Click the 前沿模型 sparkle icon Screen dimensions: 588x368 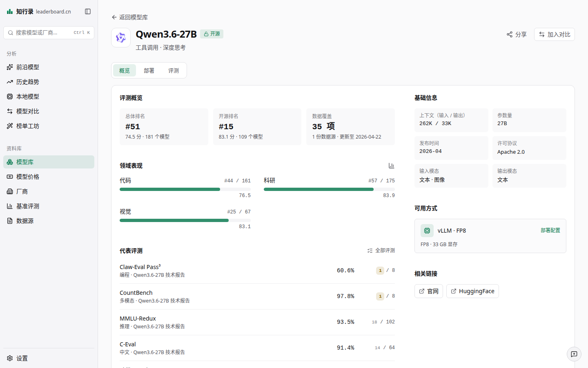click(10, 67)
